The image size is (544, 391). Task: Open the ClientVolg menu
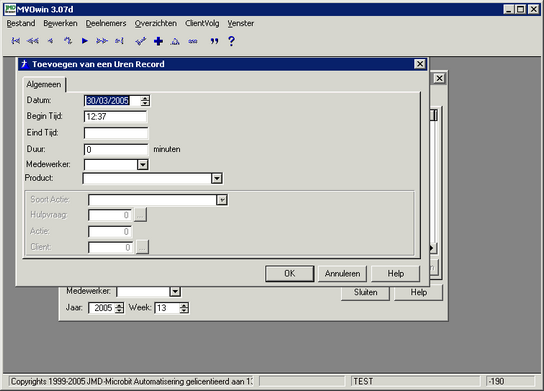(x=202, y=23)
